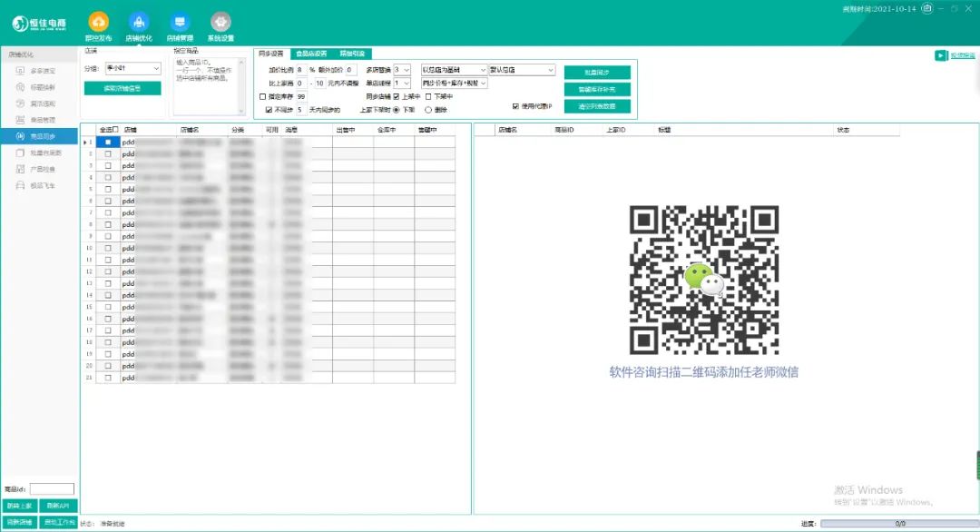
Task: Enable the 指定库存 checkbox
Action: (x=262, y=97)
